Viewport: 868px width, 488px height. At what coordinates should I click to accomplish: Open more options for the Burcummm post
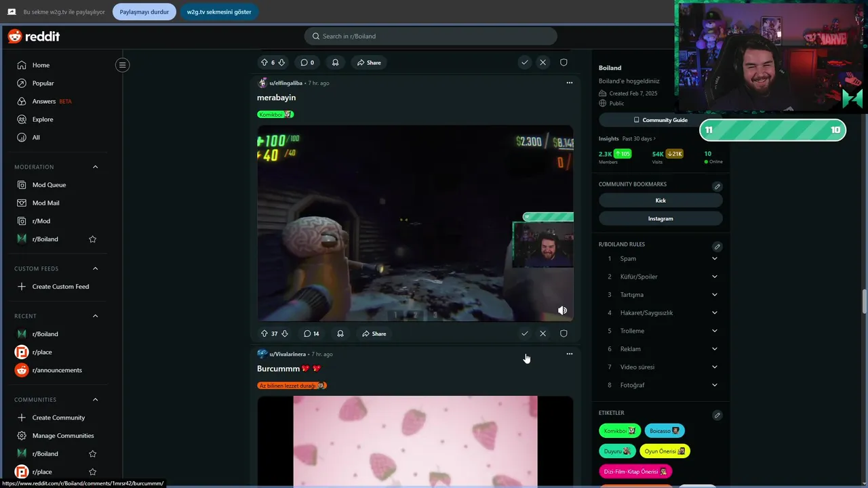pos(570,354)
